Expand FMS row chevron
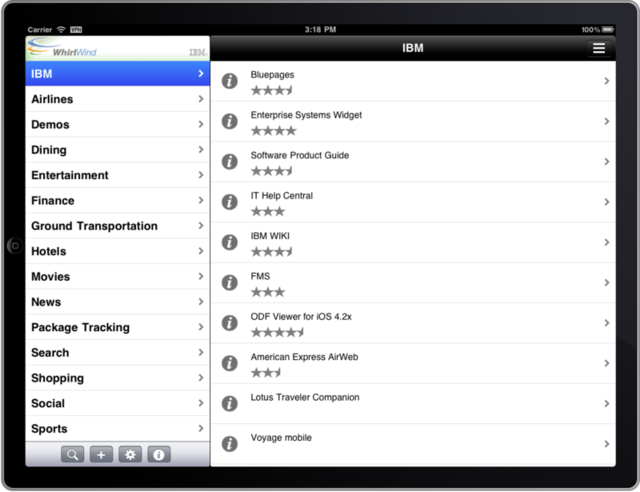Viewport: 640px width, 492px height. tap(607, 283)
